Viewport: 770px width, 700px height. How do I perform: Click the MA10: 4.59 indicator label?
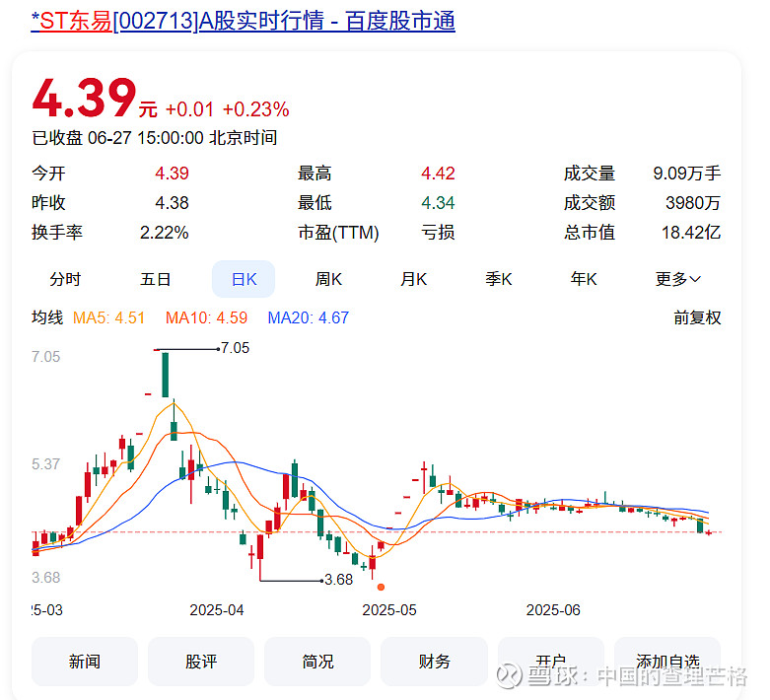[x=206, y=317]
